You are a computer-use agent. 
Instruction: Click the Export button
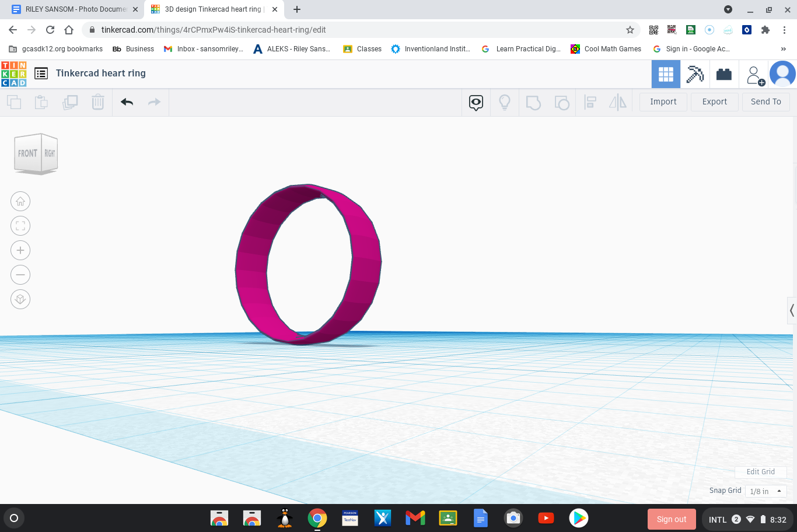[714, 101]
